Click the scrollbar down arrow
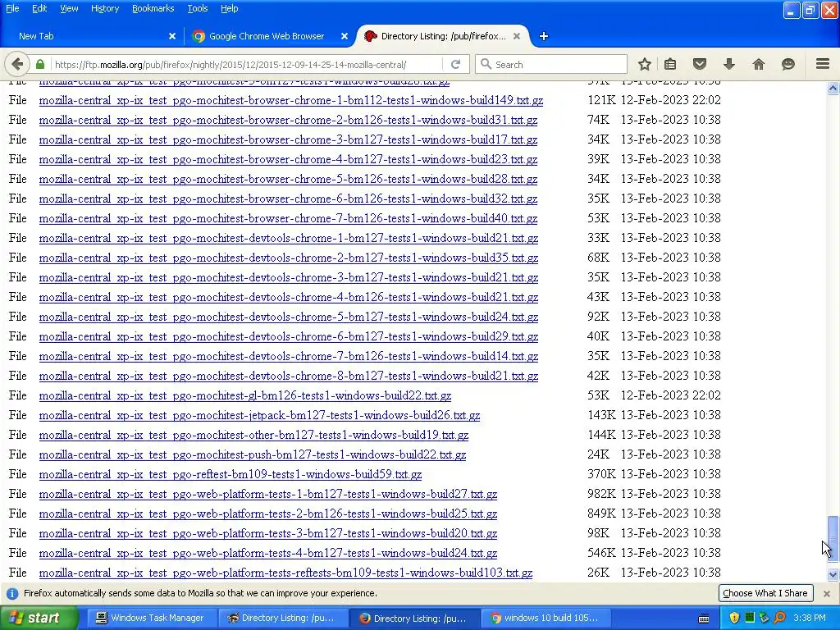 (x=833, y=575)
